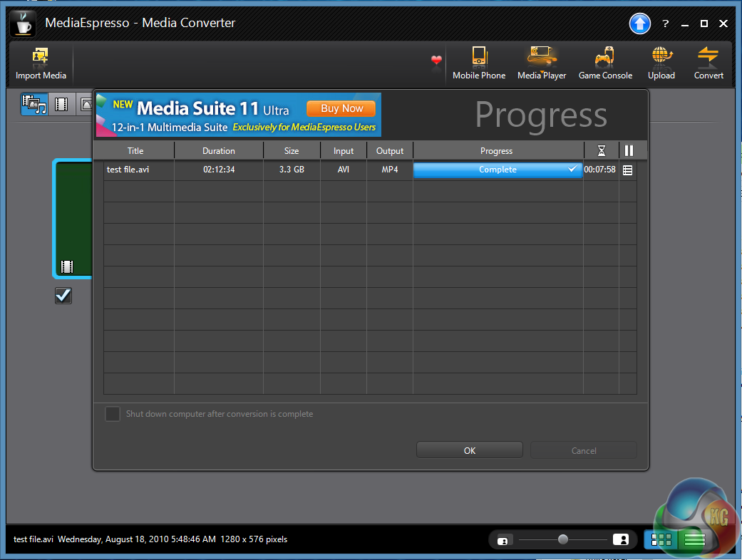Click the 00:07:58 elapsed time

click(599, 170)
